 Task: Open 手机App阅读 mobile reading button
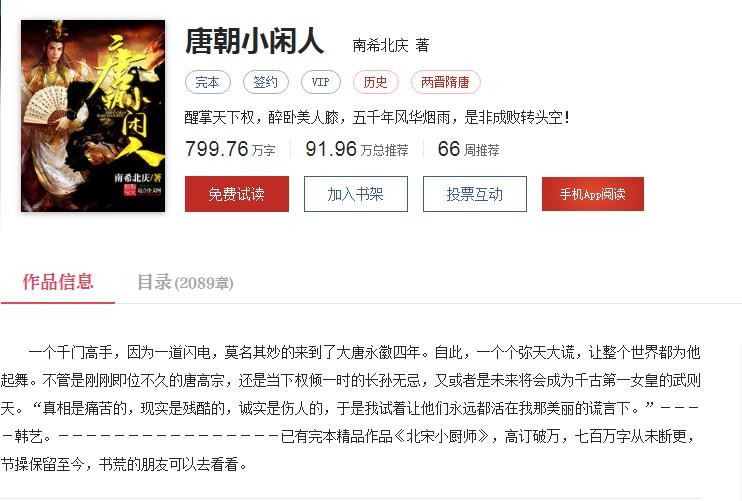(593, 194)
